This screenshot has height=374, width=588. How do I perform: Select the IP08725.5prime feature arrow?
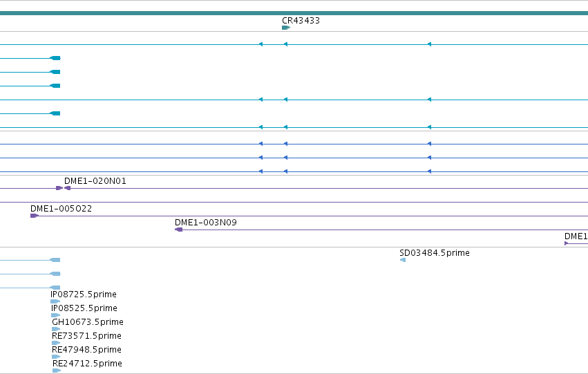[x=55, y=301]
